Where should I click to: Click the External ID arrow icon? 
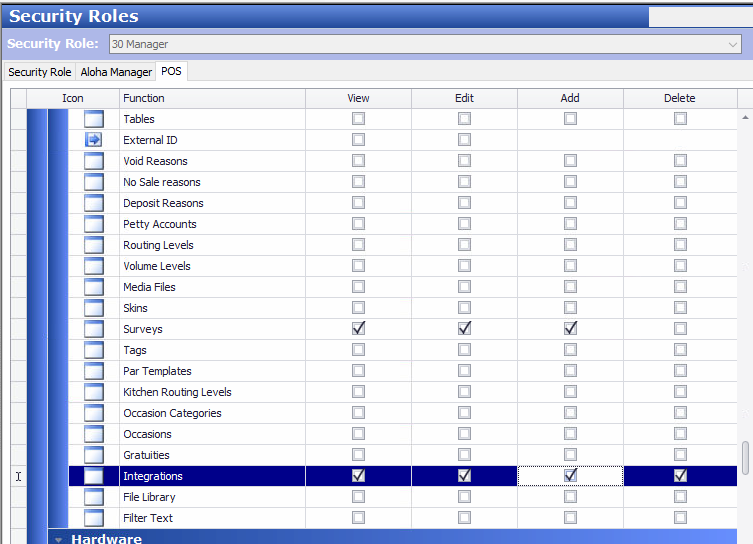94,140
